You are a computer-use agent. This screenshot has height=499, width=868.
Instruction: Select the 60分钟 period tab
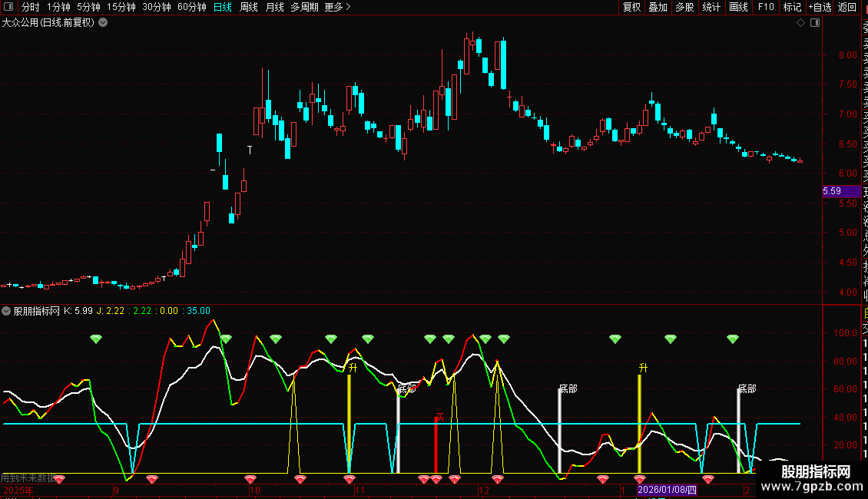[191, 8]
